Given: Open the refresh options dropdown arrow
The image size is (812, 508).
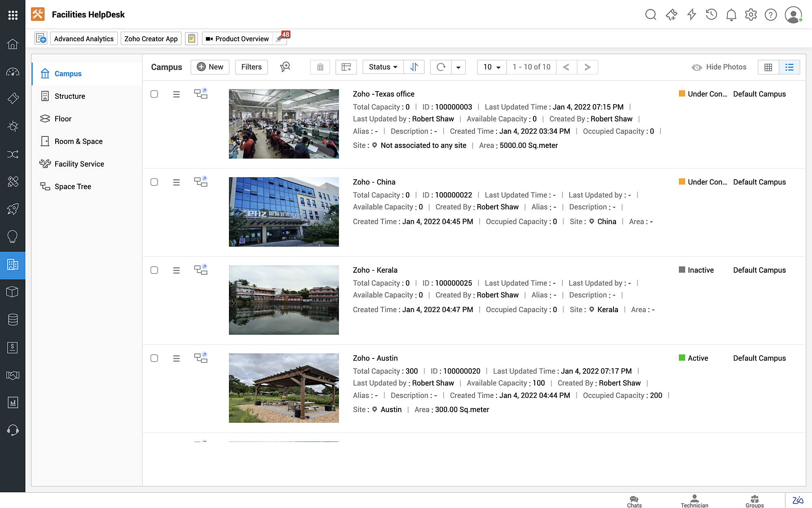Looking at the screenshot, I should [459, 67].
